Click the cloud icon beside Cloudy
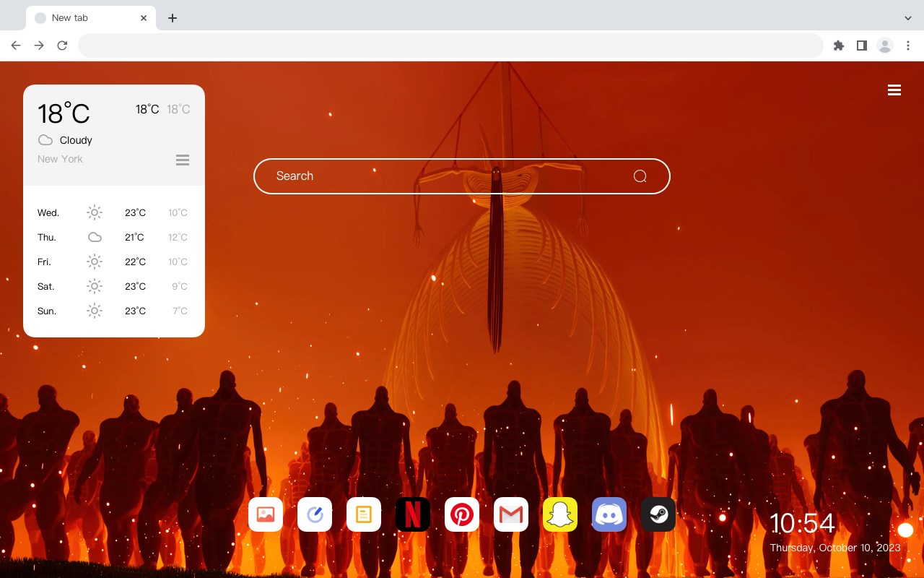 pyautogui.click(x=45, y=140)
